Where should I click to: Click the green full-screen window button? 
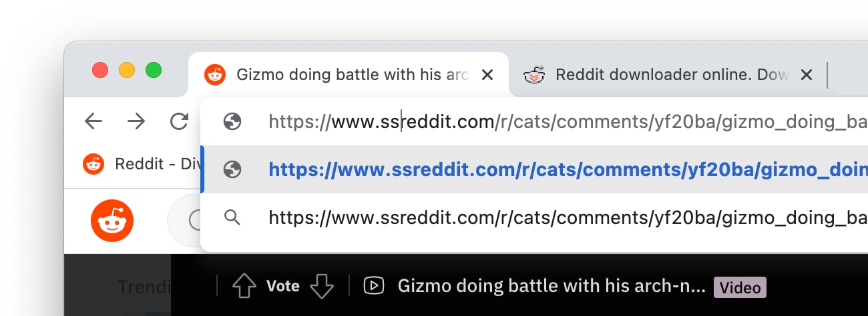point(154,69)
